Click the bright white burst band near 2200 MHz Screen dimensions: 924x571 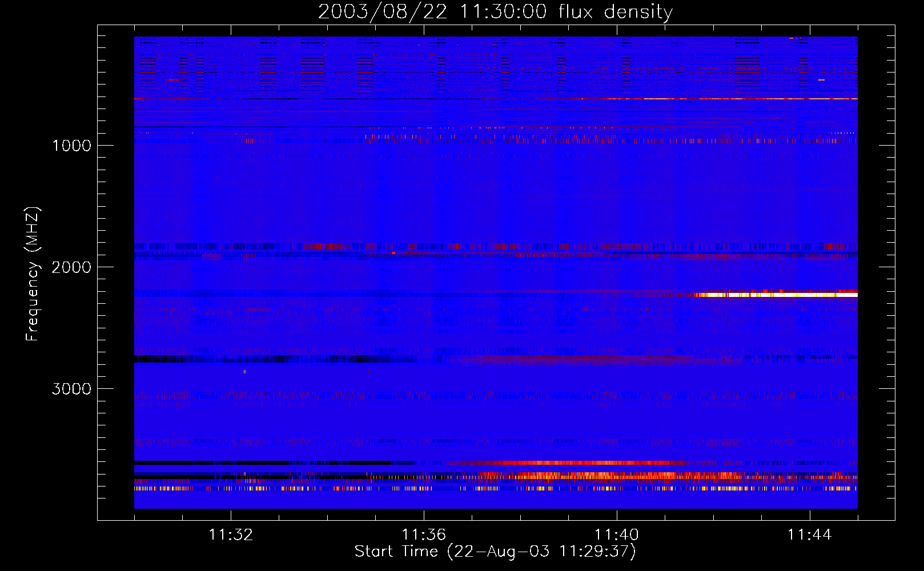click(x=777, y=295)
